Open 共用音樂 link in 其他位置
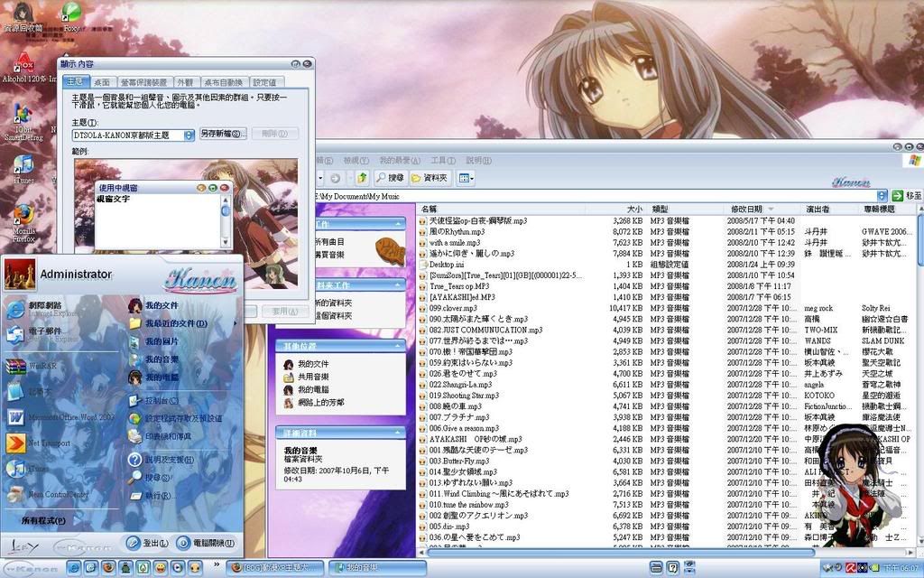924x578 pixels. point(313,377)
